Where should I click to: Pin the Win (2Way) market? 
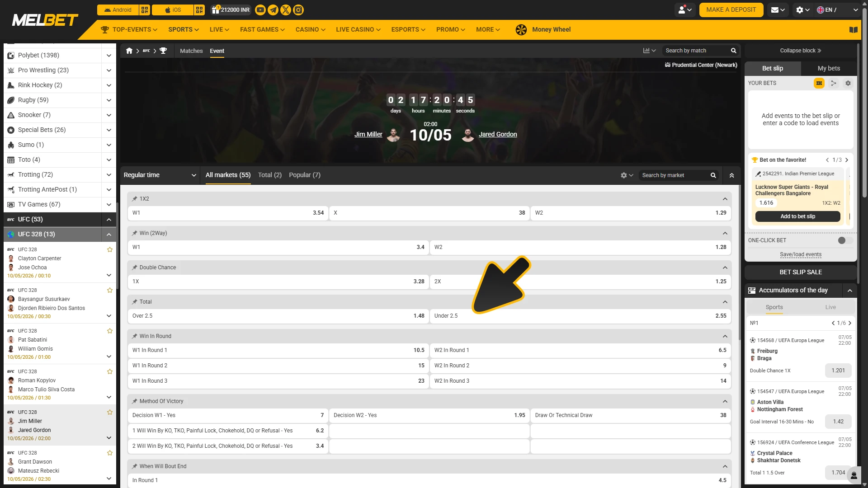[135, 233]
